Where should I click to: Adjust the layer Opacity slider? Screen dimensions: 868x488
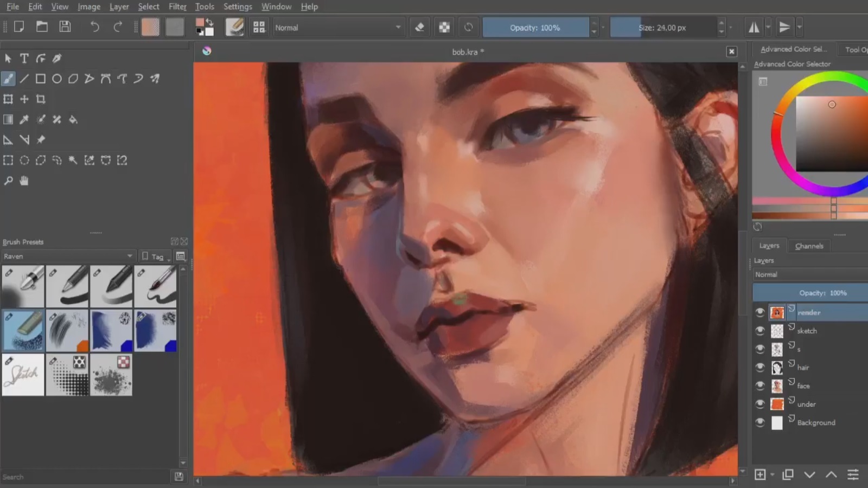(810, 293)
